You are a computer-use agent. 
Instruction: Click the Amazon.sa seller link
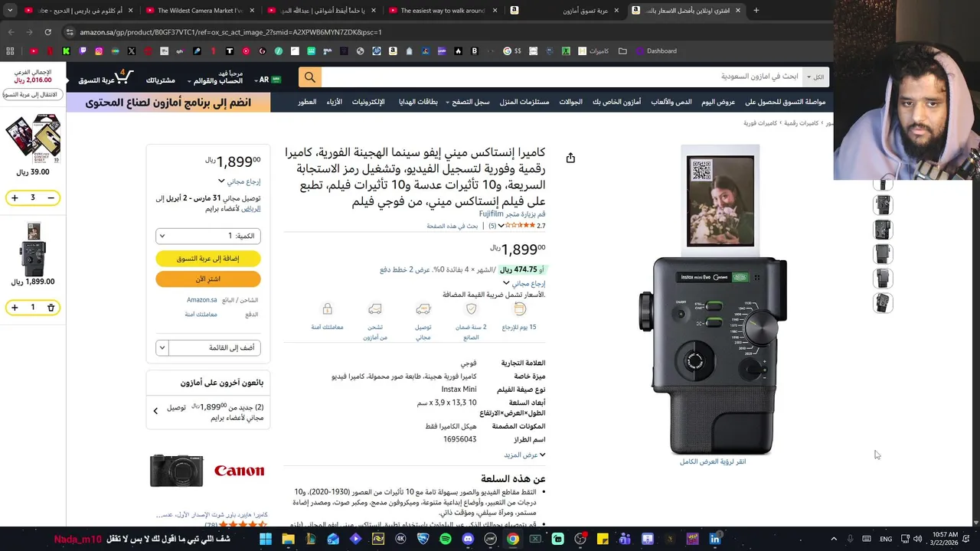[202, 300]
